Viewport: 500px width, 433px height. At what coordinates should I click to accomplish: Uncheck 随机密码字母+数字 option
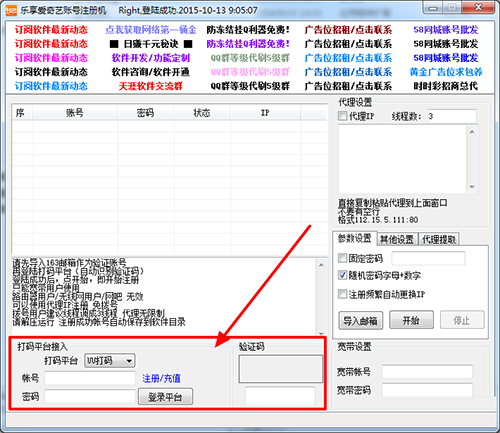342,275
